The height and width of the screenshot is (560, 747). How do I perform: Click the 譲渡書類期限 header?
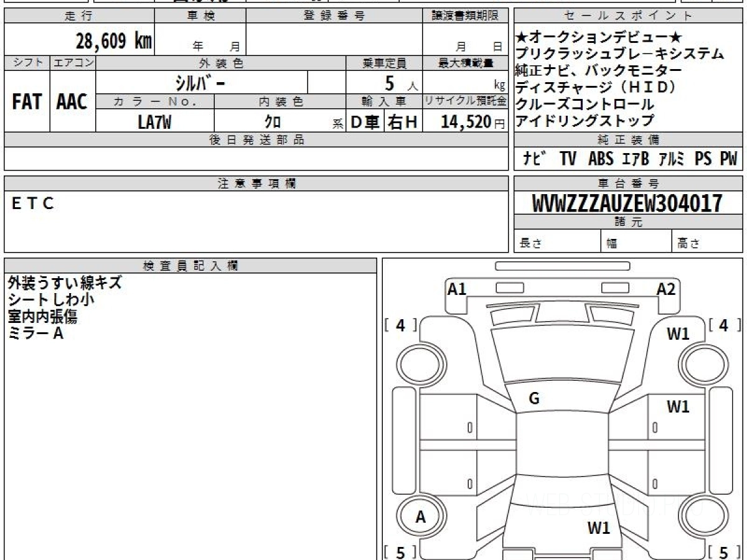click(465, 16)
